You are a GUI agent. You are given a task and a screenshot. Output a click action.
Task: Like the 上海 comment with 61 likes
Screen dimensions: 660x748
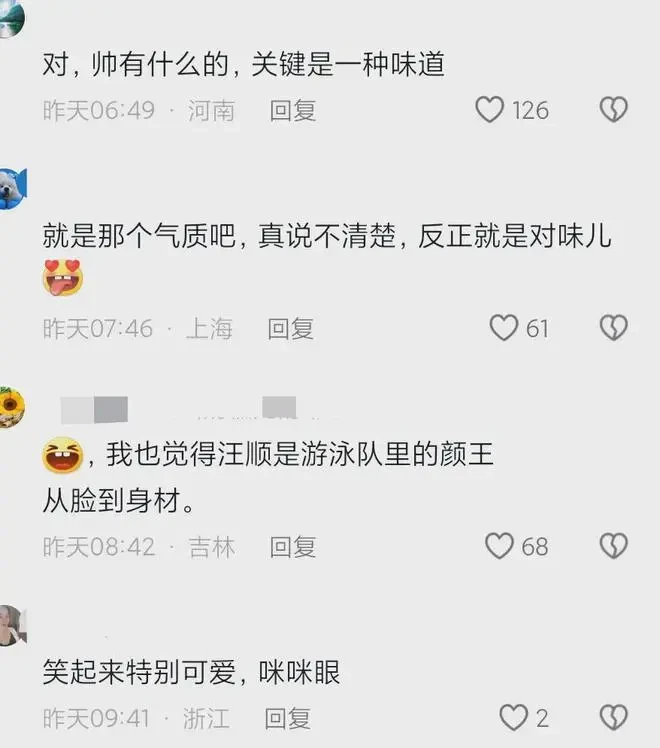[x=504, y=328]
